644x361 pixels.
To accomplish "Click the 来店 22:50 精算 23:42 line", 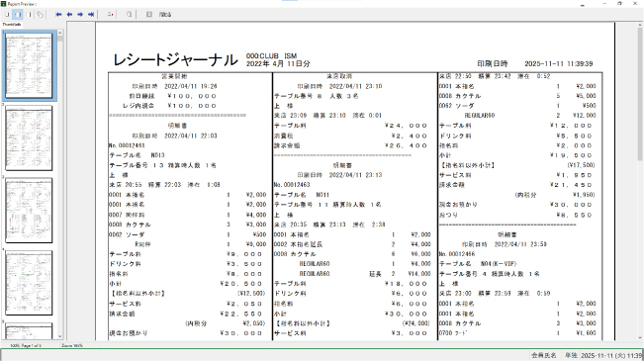I will (x=495, y=76).
